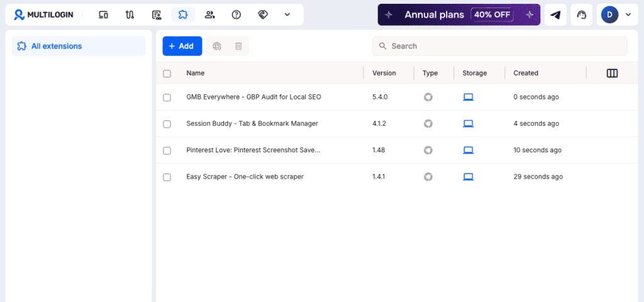
Task: Click the 29 seconds ago cell
Action: (538, 177)
